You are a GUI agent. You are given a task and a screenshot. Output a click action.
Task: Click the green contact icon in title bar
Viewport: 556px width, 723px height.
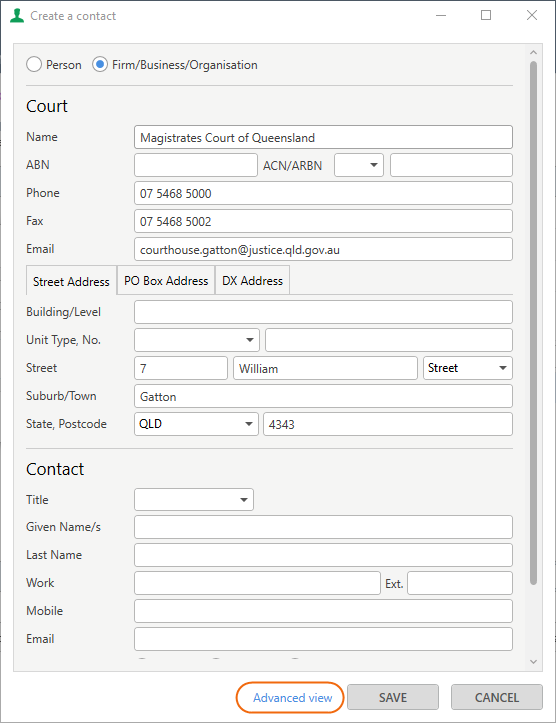point(17,16)
